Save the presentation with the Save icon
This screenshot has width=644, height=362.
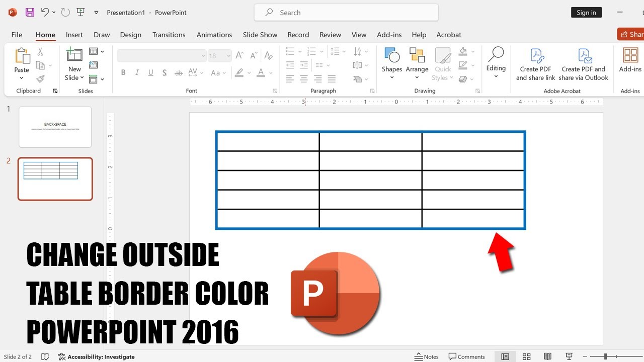(x=30, y=13)
